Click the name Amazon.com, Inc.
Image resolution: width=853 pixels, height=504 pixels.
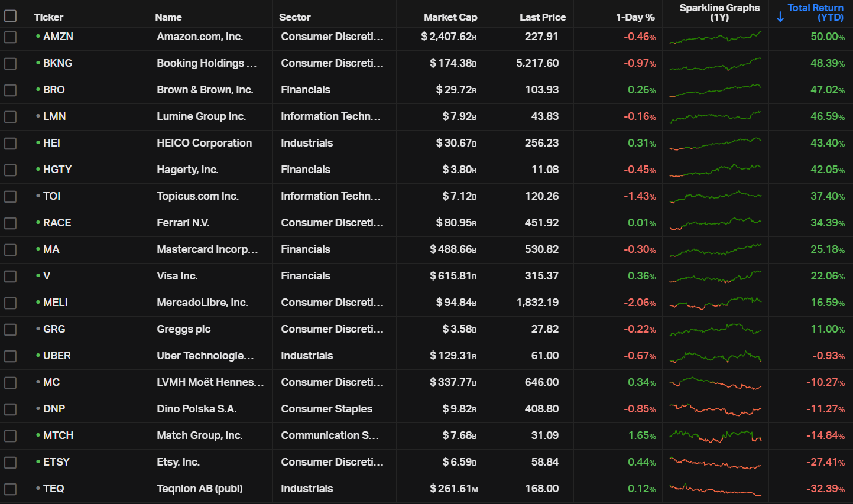[200, 37]
